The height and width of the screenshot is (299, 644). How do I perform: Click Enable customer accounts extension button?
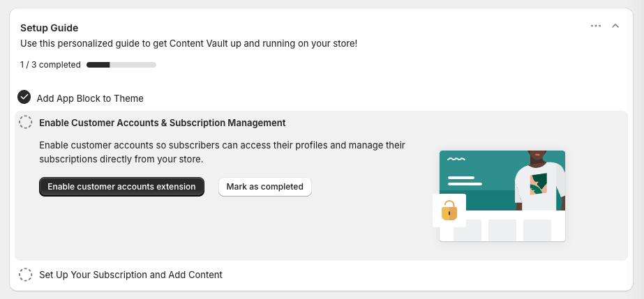121,187
